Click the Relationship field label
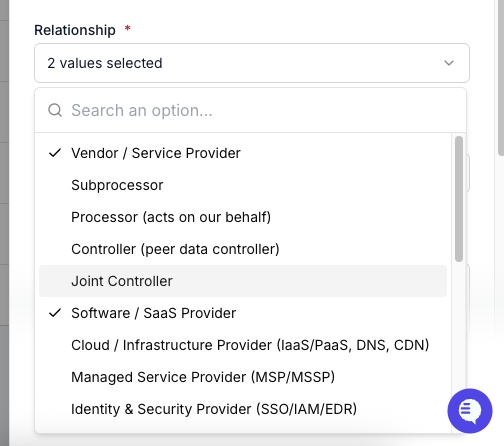This screenshot has height=446, width=504. [75, 30]
